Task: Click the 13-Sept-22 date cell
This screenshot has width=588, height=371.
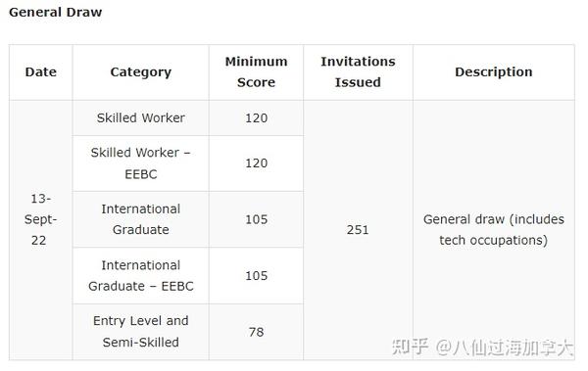Action: point(41,230)
